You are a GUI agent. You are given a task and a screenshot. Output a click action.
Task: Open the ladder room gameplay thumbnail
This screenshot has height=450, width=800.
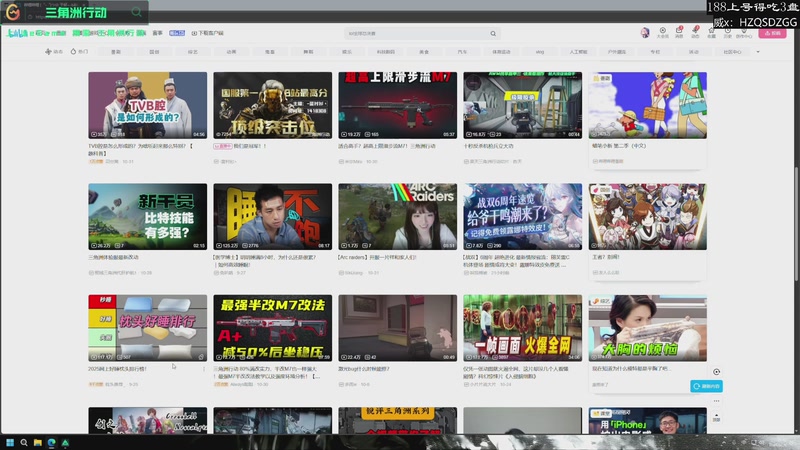click(522, 105)
